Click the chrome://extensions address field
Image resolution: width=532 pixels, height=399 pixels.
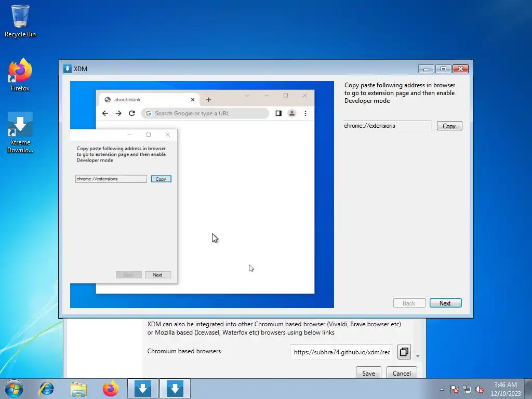(x=387, y=126)
